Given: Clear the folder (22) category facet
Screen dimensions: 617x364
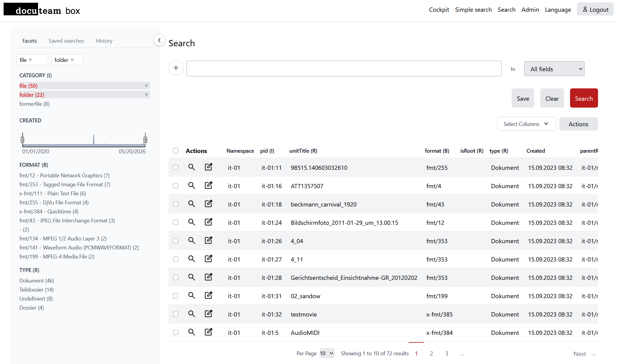Looking at the screenshot, I should coord(146,95).
